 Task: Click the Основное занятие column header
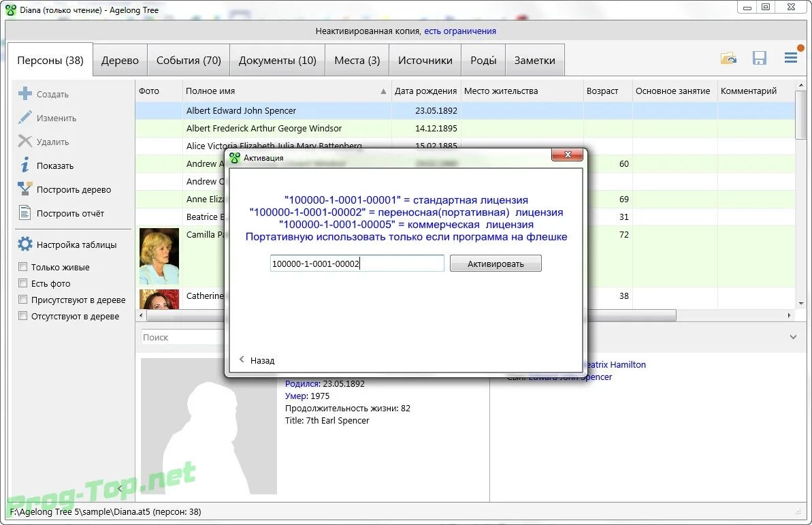[x=675, y=91]
